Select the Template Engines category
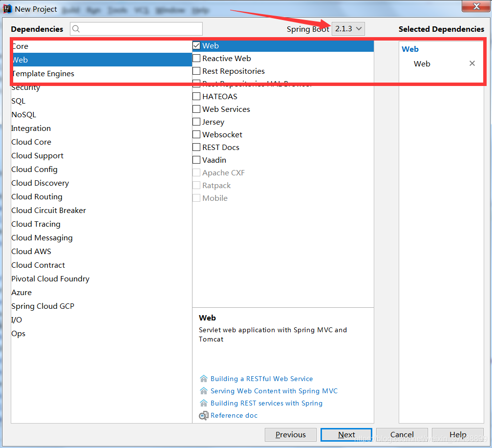The width and height of the screenshot is (492, 448). point(101,73)
